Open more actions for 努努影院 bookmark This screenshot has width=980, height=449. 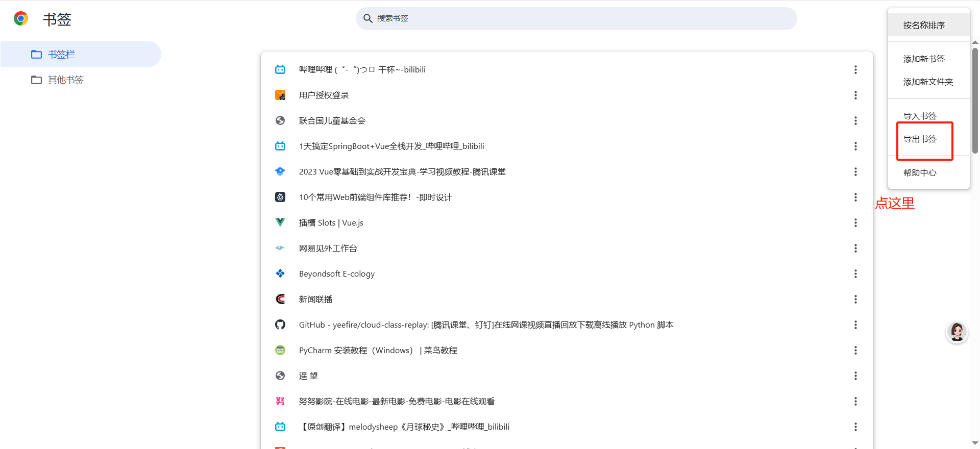coord(855,401)
